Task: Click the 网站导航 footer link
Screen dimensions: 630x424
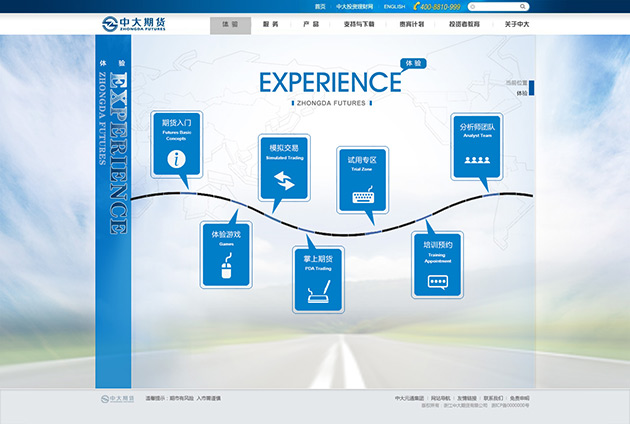Action: 441,398
